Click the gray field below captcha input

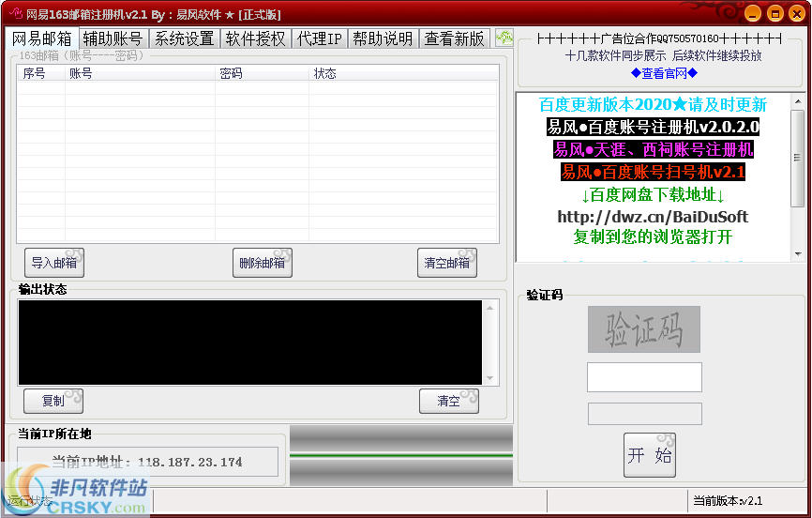[645, 414]
